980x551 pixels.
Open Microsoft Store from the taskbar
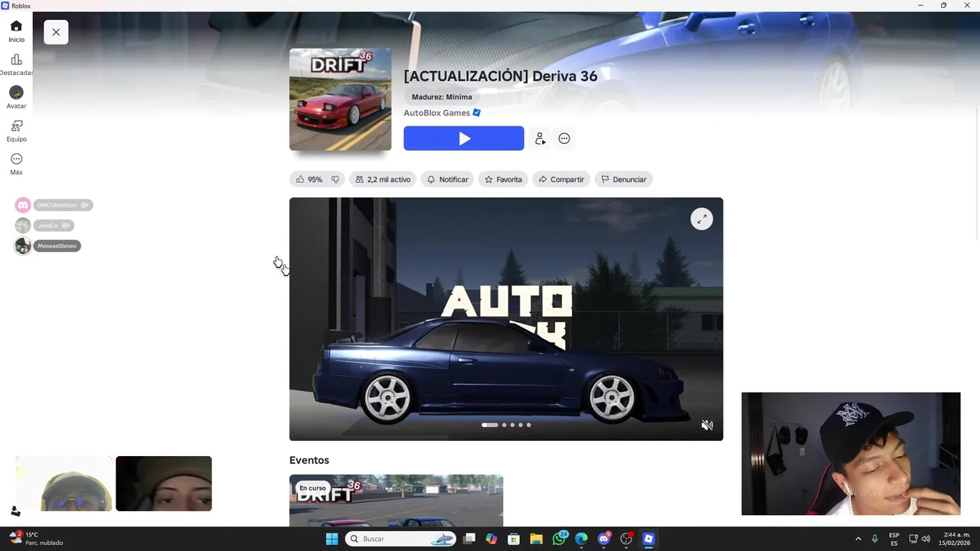[x=514, y=539]
